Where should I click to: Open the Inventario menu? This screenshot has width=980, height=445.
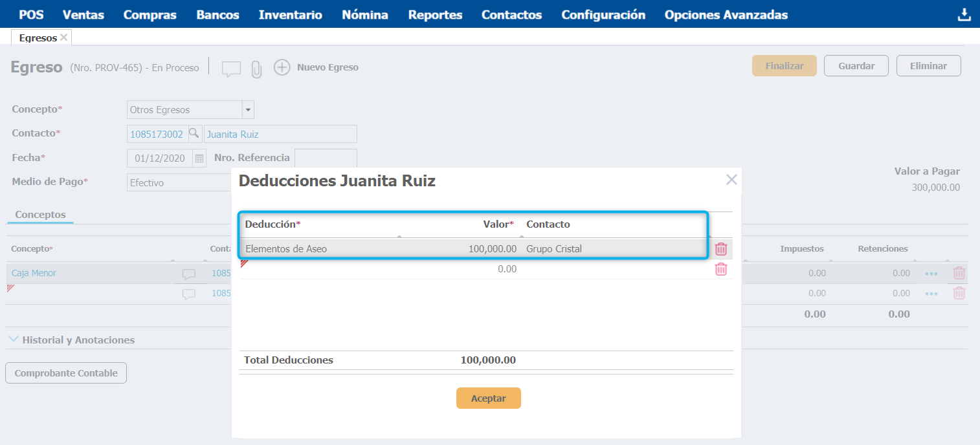coord(290,14)
